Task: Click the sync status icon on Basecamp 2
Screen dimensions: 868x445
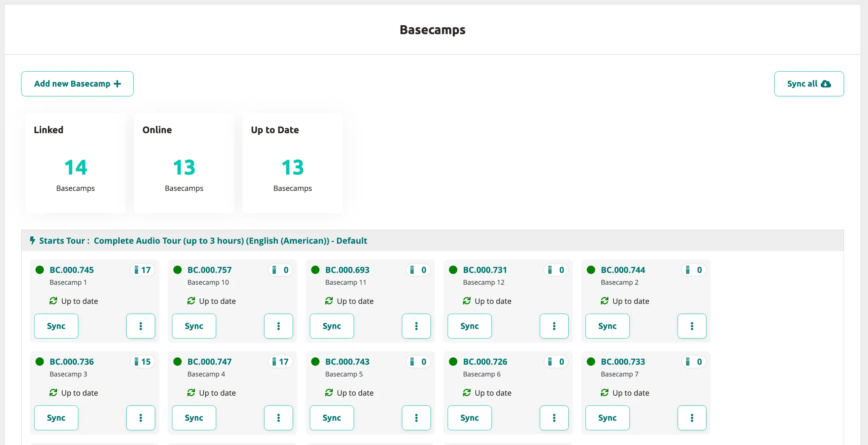Action: tap(605, 301)
